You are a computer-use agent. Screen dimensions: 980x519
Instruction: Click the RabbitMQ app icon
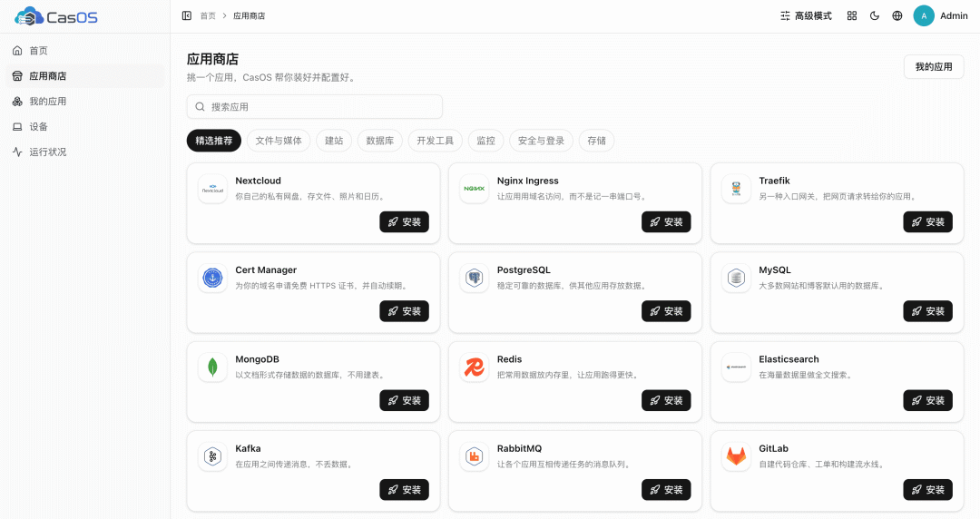pyautogui.click(x=475, y=457)
